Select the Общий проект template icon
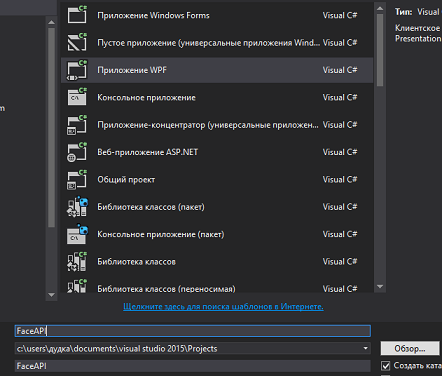Screen dimensions: 442x376 tap(77, 179)
